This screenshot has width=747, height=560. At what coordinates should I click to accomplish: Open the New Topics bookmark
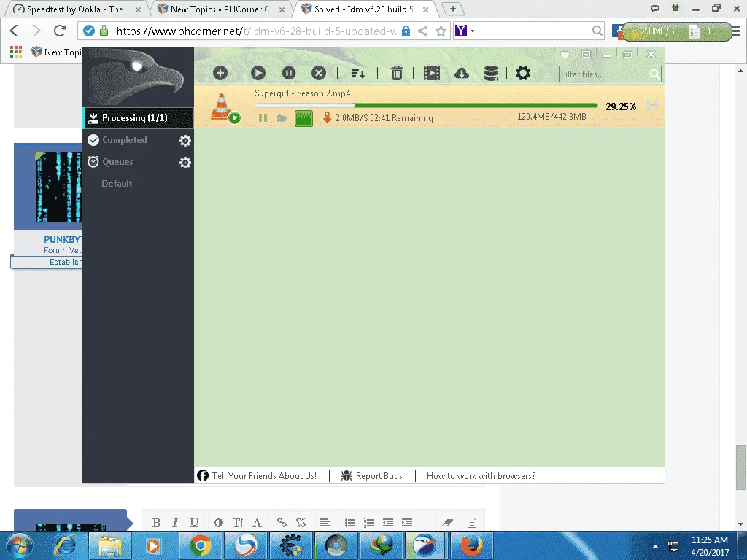[x=56, y=52]
